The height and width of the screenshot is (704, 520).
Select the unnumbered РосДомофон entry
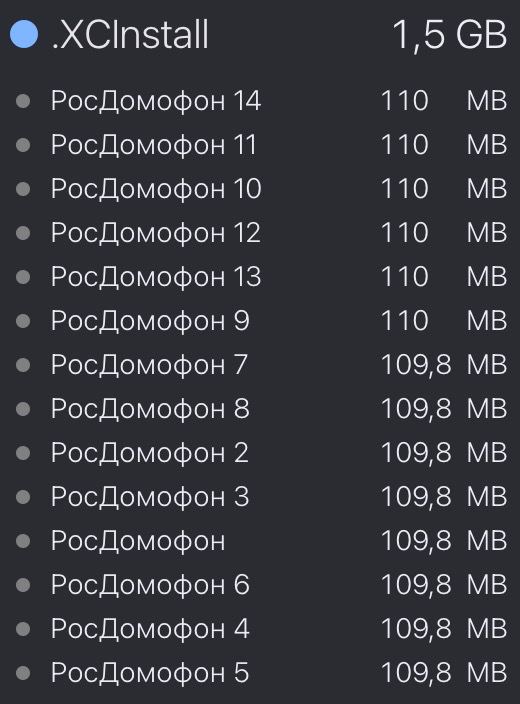pos(260,541)
